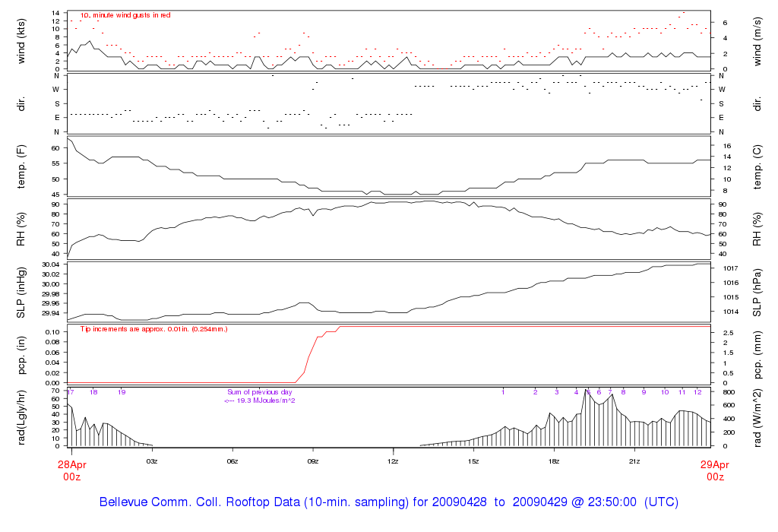Select the 'rad(Lgly/hr)' axis label
This screenshot has height=532, width=778.
pyautogui.click(x=21, y=418)
